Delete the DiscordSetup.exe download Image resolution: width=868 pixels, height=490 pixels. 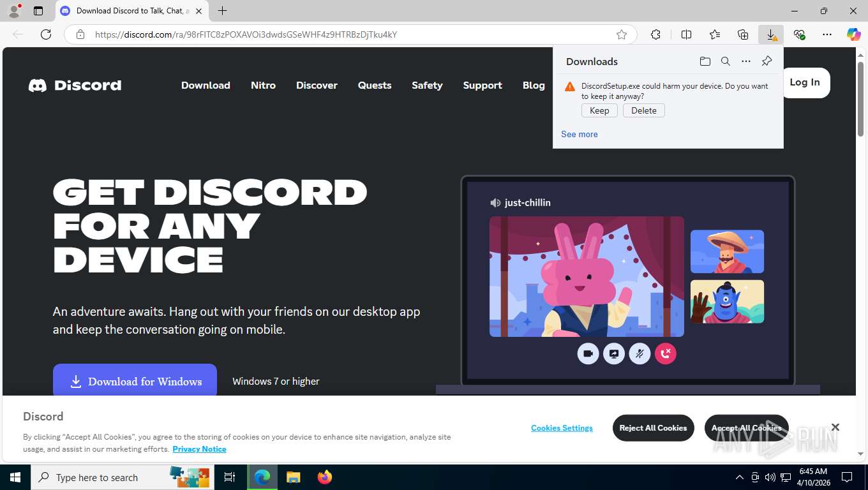(x=644, y=110)
